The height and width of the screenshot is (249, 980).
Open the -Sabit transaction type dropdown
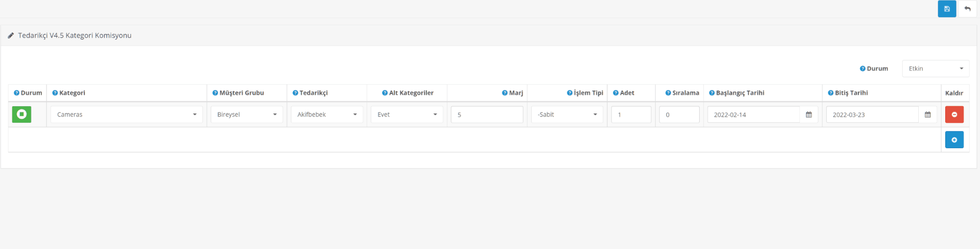coord(567,114)
